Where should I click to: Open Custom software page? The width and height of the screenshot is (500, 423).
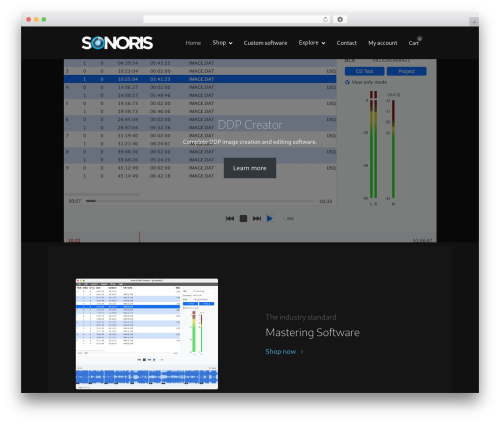point(265,43)
